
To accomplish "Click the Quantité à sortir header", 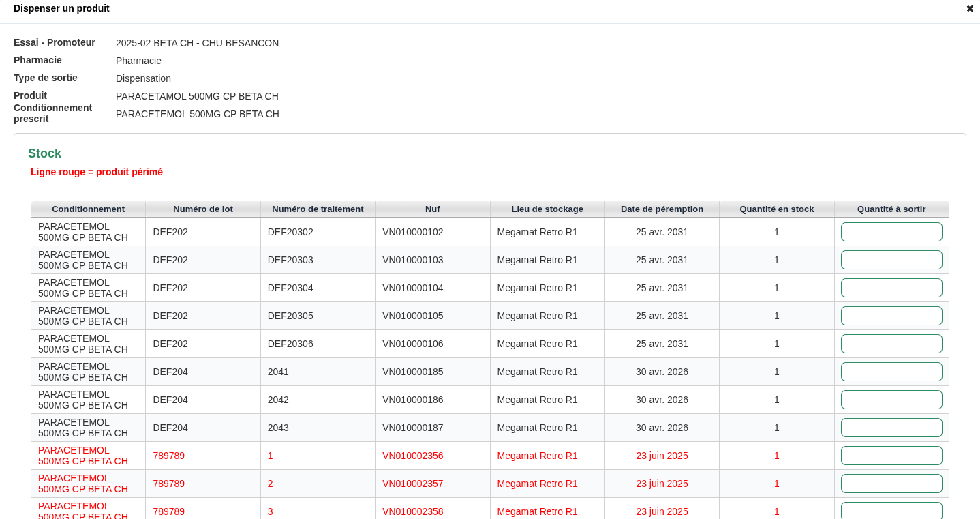I will point(891,209).
